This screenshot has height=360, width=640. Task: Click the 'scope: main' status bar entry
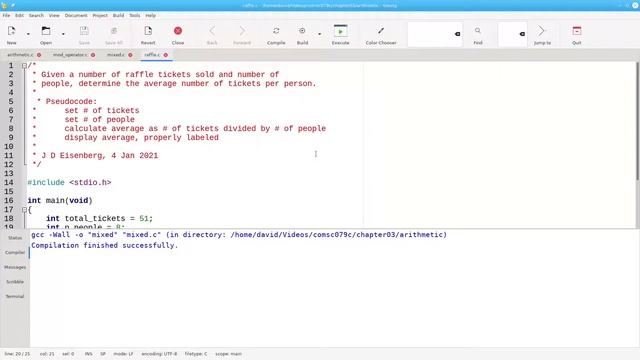229,354
